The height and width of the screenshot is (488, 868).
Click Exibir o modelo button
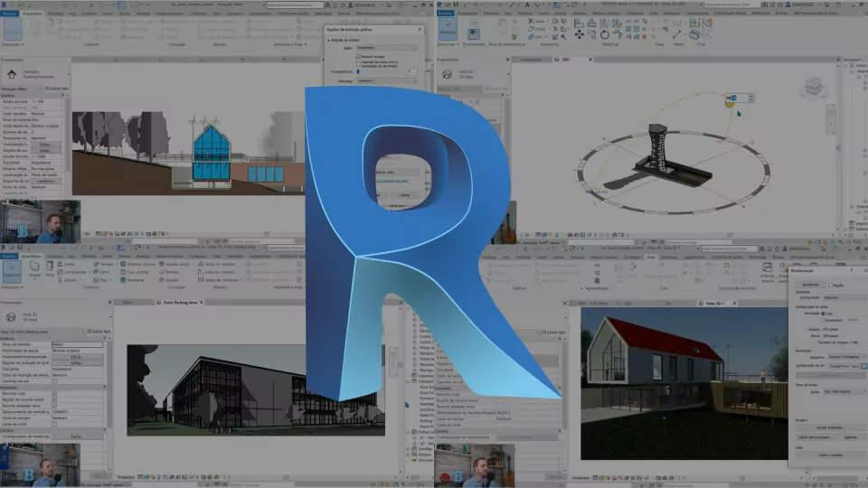click(x=830, y=455)
